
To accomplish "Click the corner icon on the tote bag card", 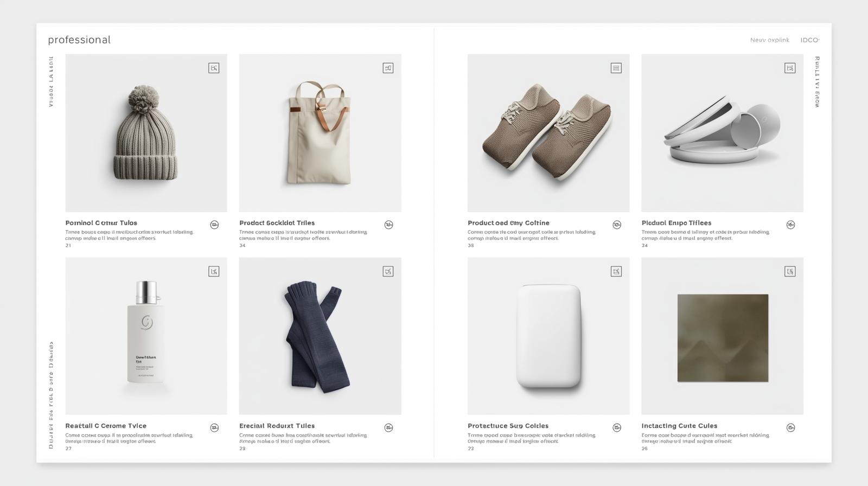I will pyautogui.click(x=388, y=68).
